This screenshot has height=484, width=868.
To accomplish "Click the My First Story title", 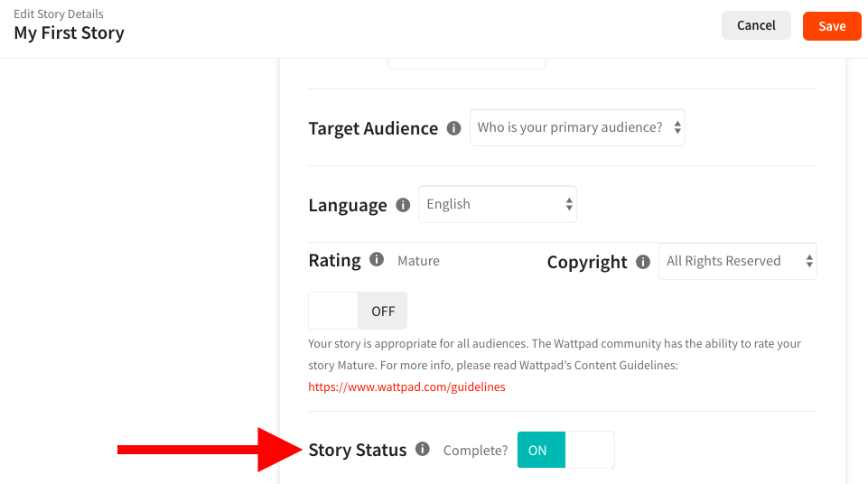I will pos(69,33).
